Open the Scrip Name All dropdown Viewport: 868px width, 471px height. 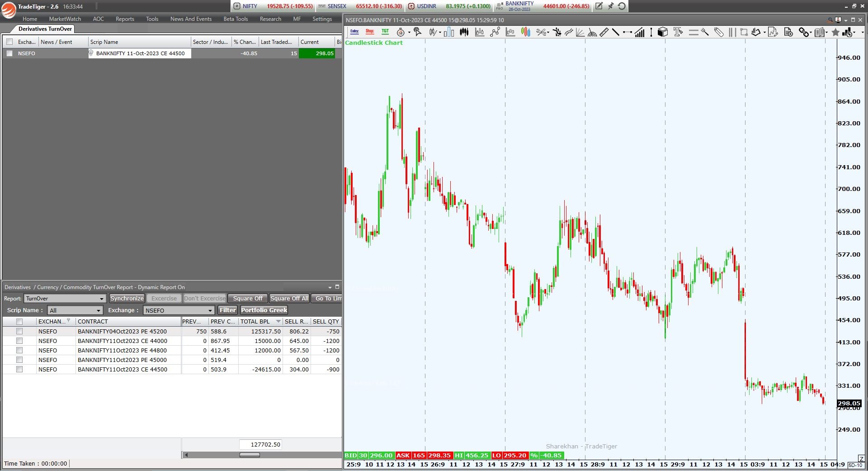pos(75,310)
